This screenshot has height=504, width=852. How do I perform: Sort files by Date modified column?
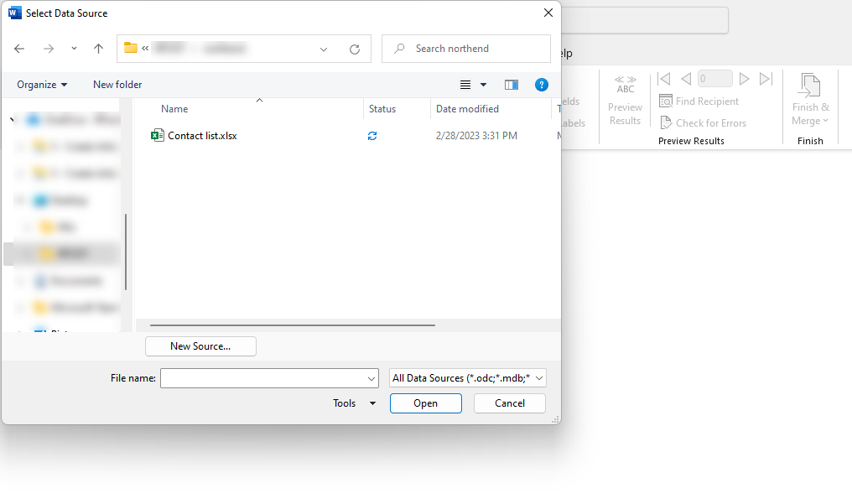click(467, 109)
